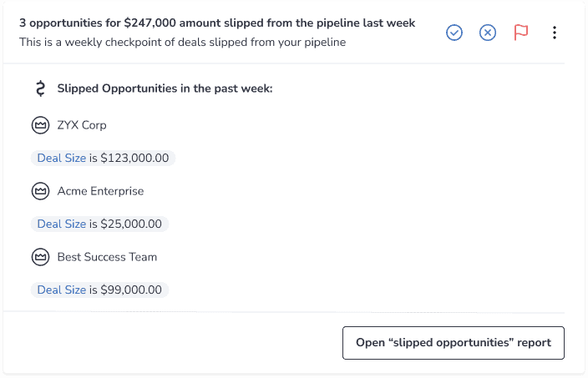
Task: Click the Deal Size link for $99,000.00
Action: click(62, 290)
